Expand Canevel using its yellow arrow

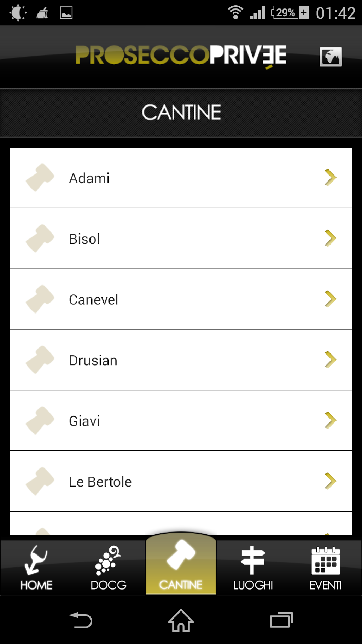[x=330, y=299]
